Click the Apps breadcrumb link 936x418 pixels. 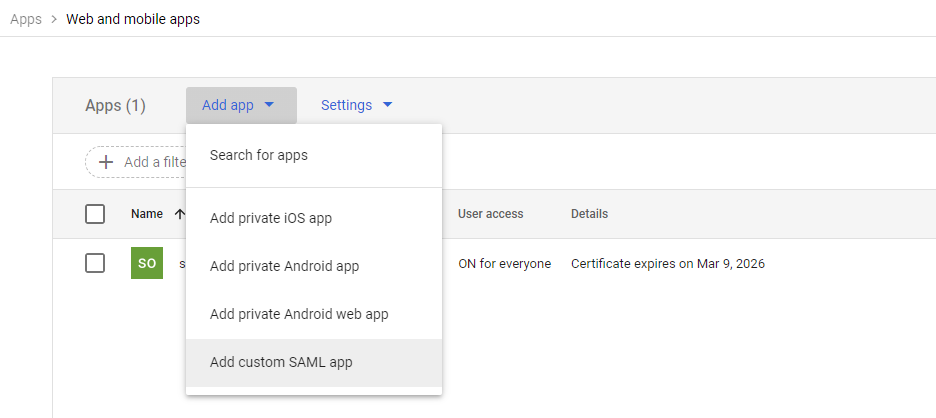point(26,19)
